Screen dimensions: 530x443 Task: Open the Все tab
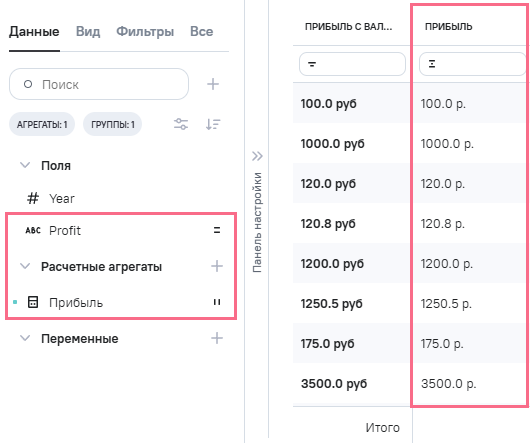click(201, 31)
